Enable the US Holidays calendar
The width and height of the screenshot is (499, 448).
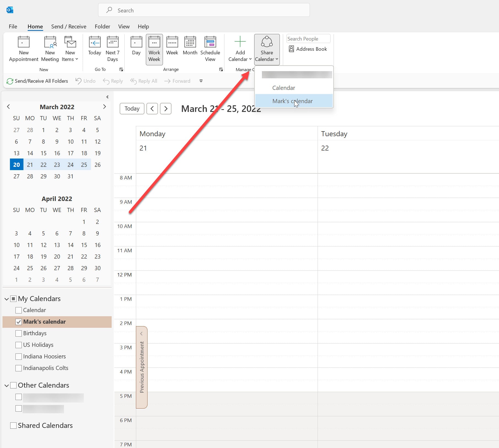19,345
